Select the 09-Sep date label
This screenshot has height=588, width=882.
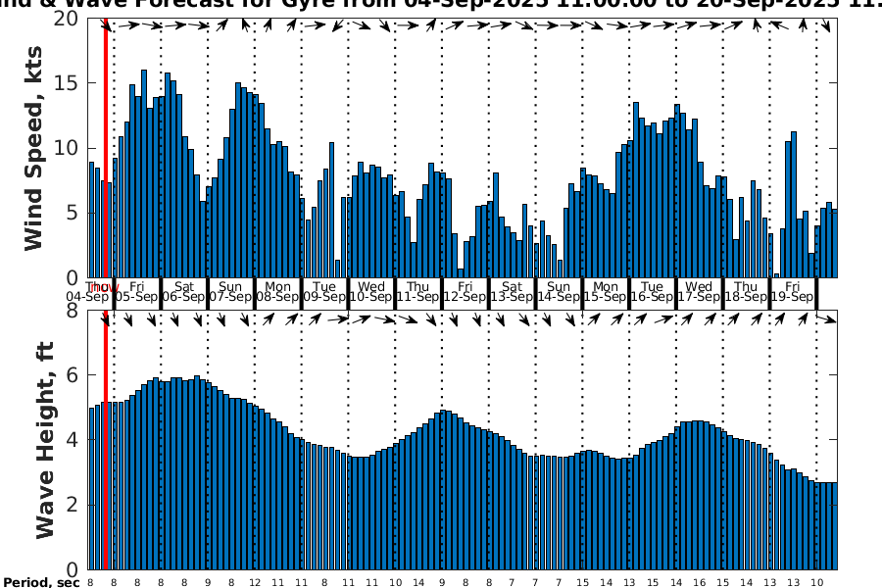(x=324, y=297)
